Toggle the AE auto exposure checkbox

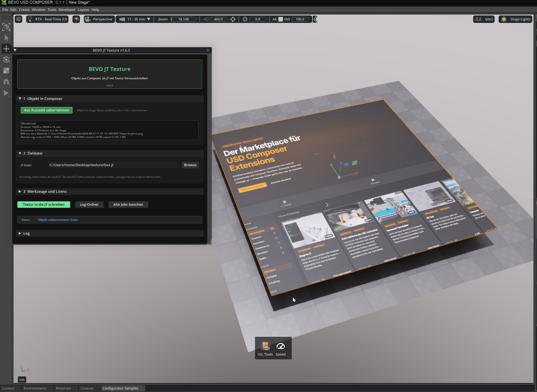(281, 19)
